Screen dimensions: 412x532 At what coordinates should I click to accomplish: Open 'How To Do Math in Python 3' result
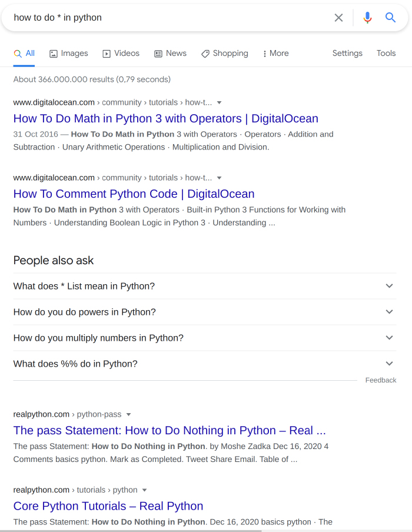pos(165,118)
